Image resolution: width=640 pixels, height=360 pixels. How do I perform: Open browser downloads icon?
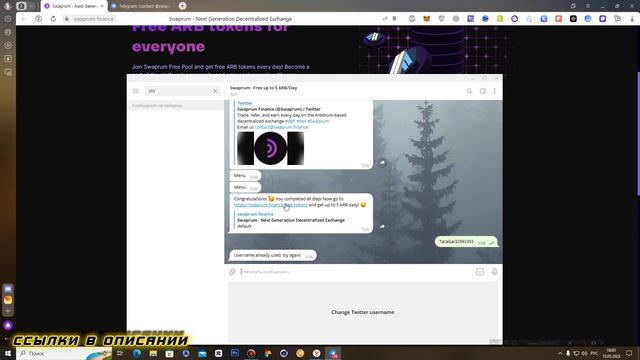pyautogui.click(x=633, y=19)
